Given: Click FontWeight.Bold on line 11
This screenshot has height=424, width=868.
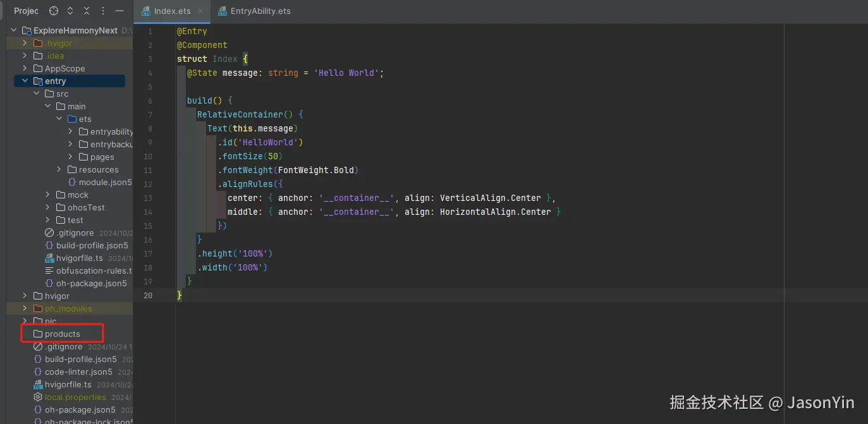Looking at the screenshot, I should tap(316, 170).
